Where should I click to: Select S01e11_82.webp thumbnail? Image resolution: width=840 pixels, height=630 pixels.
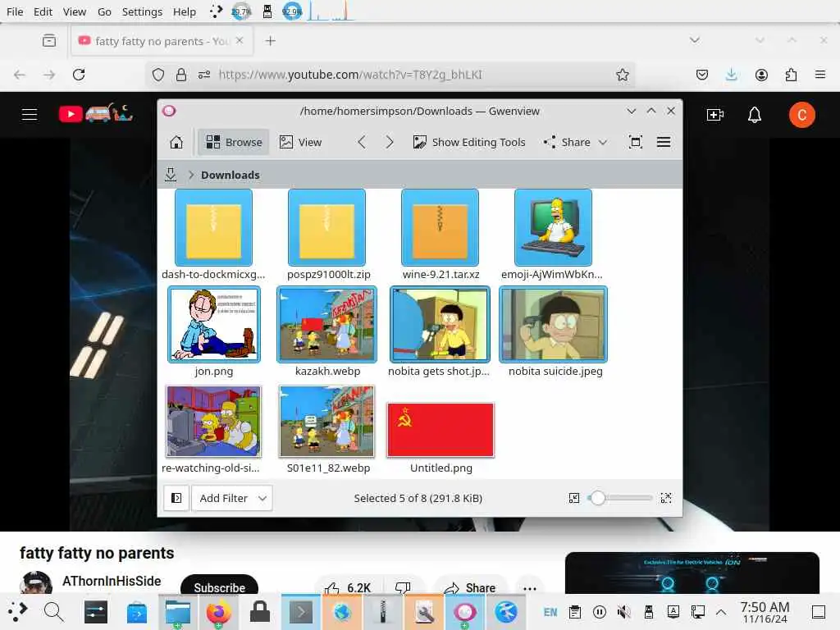click(x=326, y=421)
